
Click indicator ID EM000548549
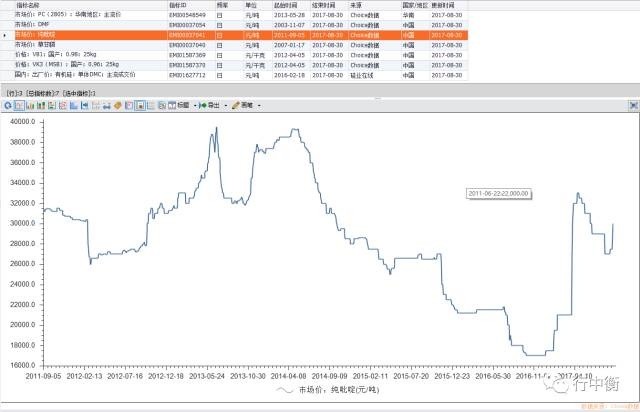pyautogui.click(x=187, y=15)
